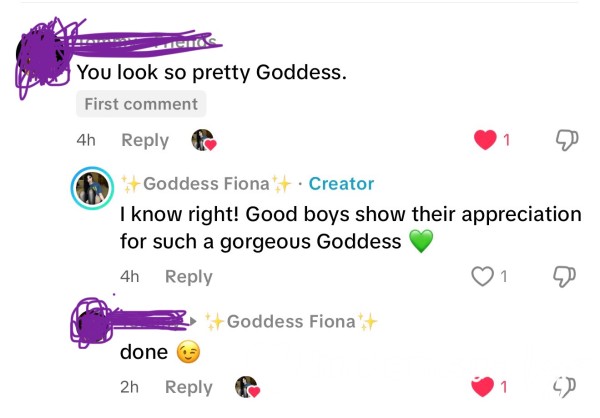The height and width of the screenshot is (418, 600).
Task: Open Goddess Fiona's profile picture
Action: pyautogui.click(x=92, y=188)
